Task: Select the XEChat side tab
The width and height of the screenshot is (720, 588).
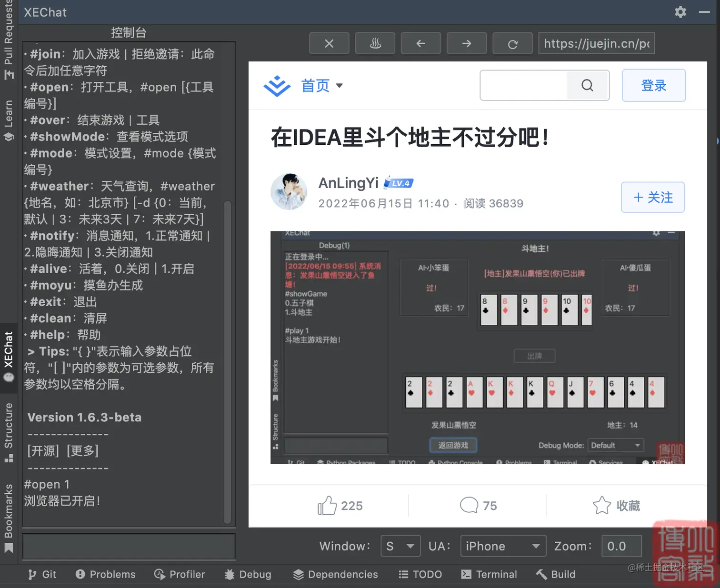Action: 9,357
